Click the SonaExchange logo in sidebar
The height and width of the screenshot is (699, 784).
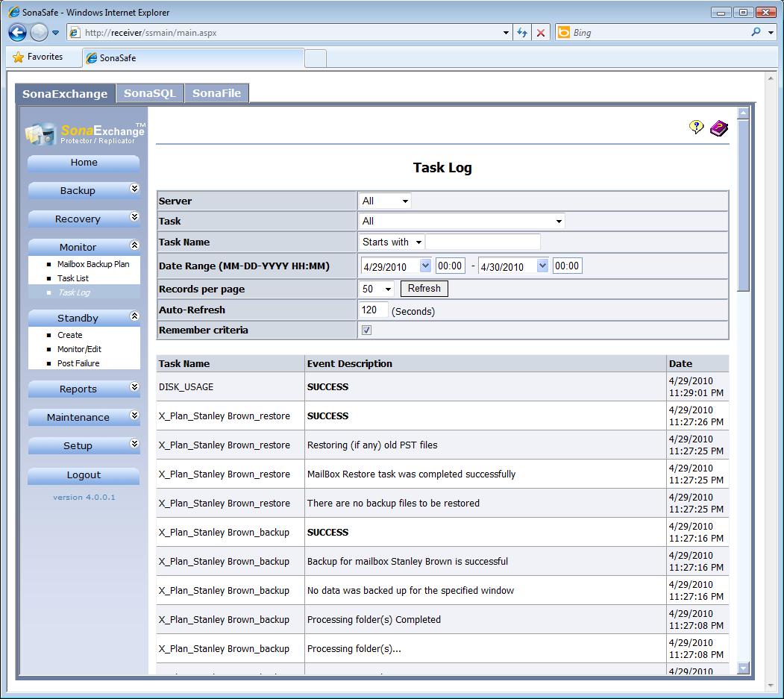84,134
